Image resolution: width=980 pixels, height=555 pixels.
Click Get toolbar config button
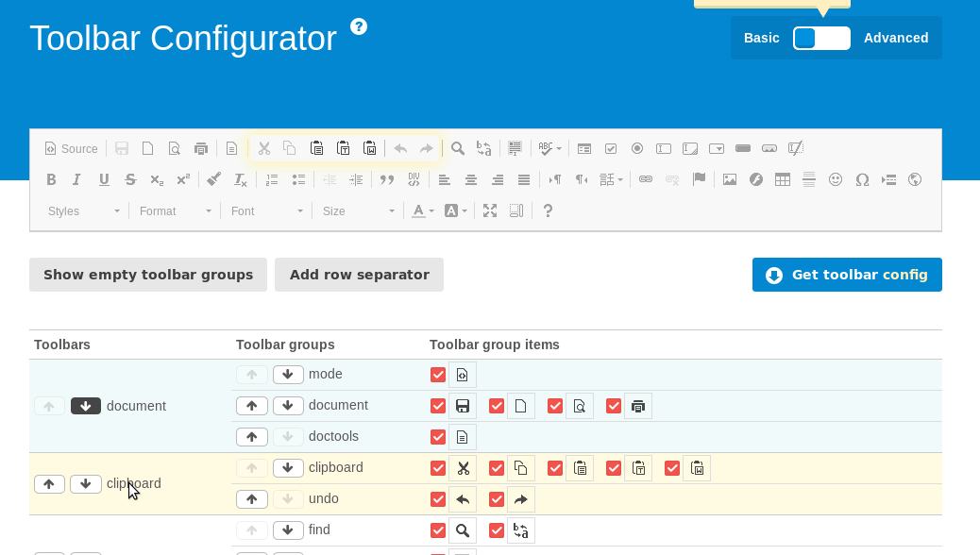[x=847, y=275]
